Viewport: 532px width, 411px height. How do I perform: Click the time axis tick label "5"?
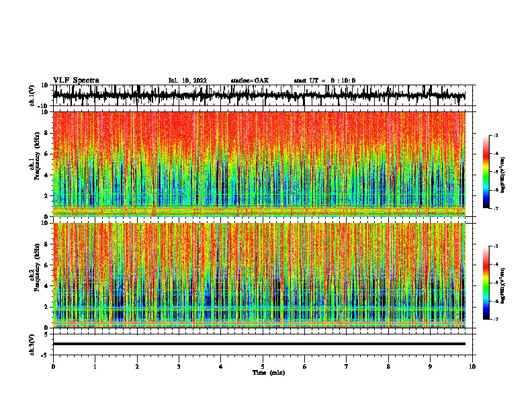click(x=263, y=367)
